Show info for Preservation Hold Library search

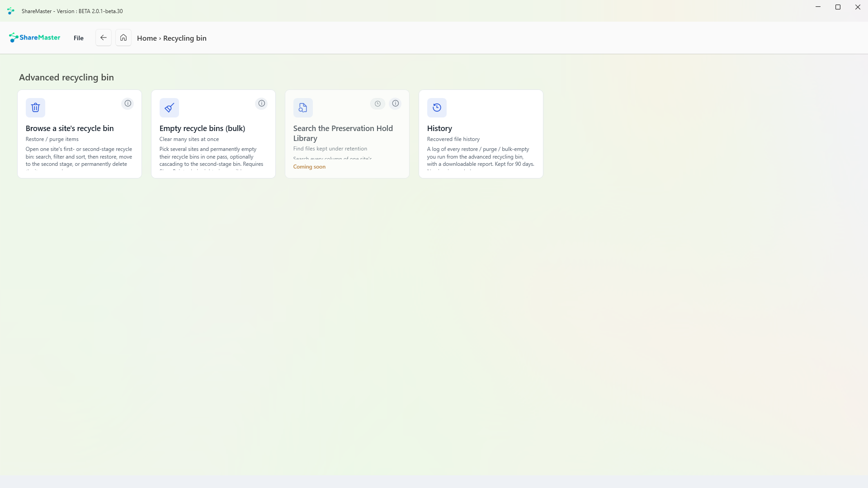tap(396, 103)
